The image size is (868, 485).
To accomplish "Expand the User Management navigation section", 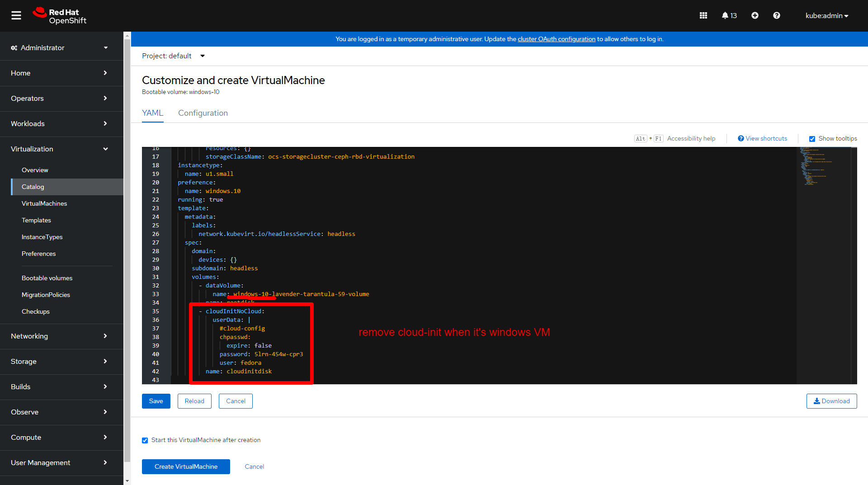I will [61, 462].
